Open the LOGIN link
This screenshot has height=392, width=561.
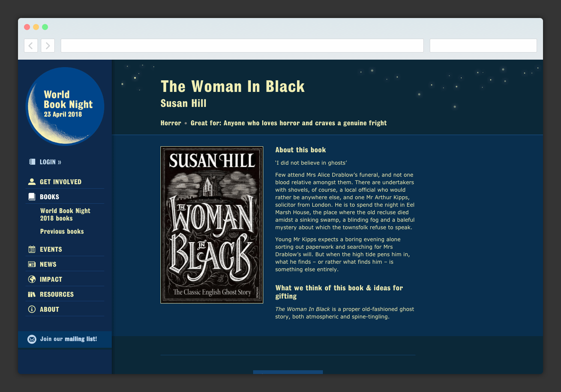(51, 162)
